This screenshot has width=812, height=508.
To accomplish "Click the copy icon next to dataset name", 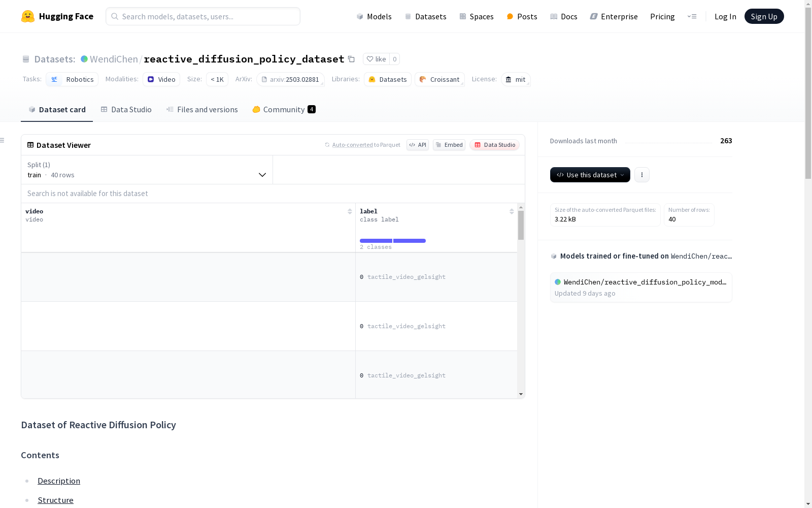I will pyautogui.click(x=351, y=59).
